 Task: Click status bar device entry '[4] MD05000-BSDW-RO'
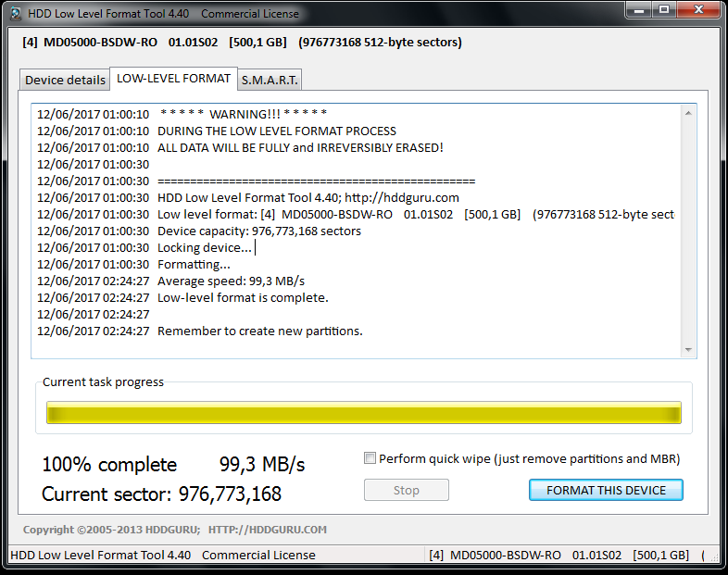pos(495,555)
